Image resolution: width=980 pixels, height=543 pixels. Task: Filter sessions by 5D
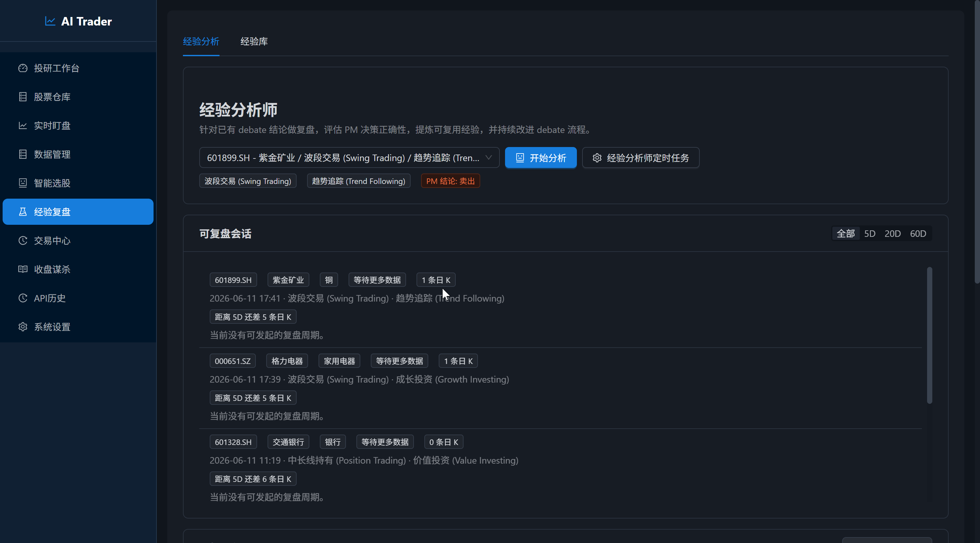(x=869, y=233)
